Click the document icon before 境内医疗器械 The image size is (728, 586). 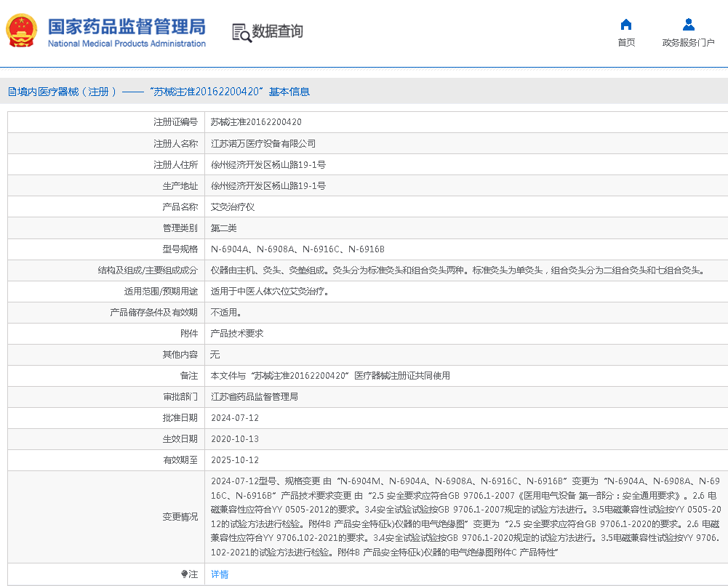pyautogui.click(x=12, y=92)
